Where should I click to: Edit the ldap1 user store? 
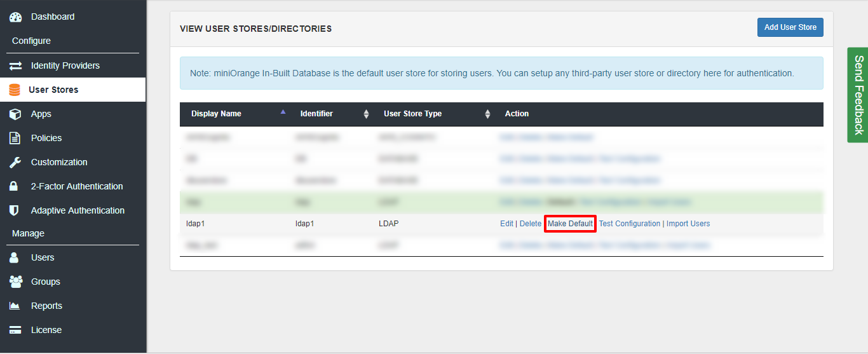506,224
